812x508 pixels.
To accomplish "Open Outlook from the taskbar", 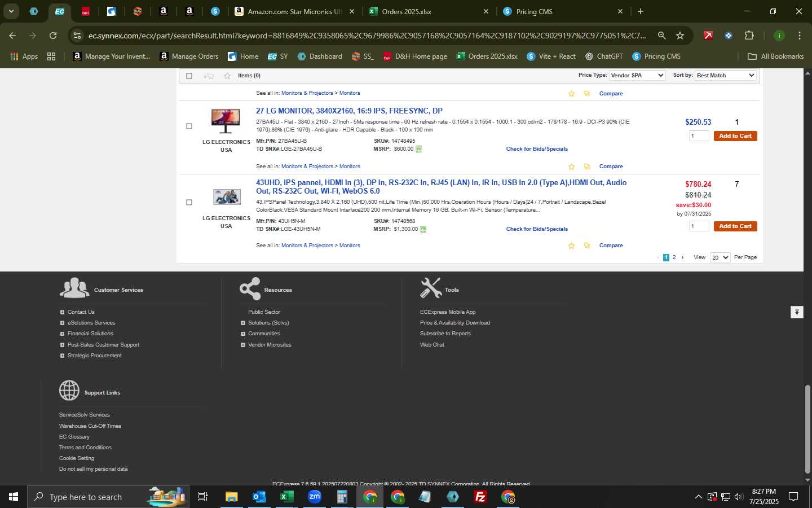I will click(259, 497).
